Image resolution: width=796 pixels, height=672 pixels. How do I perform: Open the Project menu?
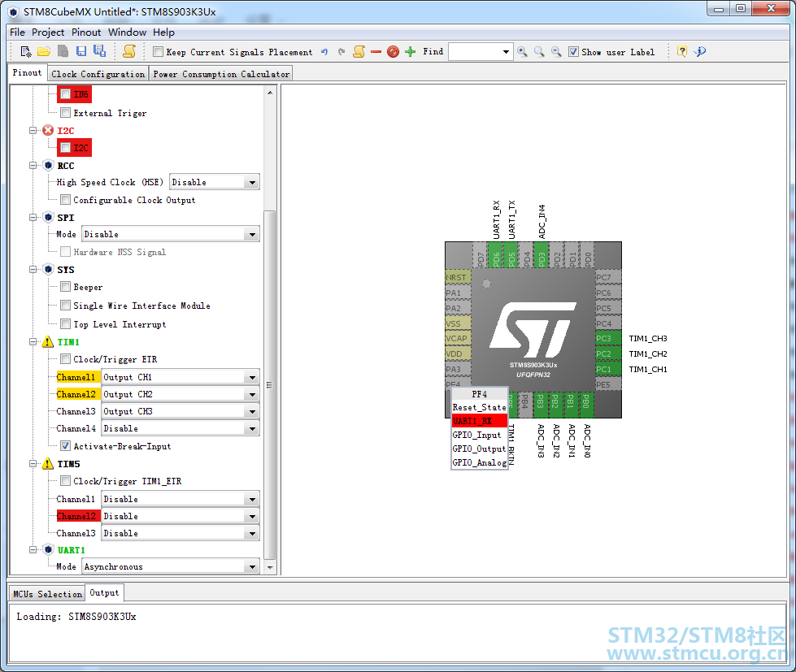48,32
